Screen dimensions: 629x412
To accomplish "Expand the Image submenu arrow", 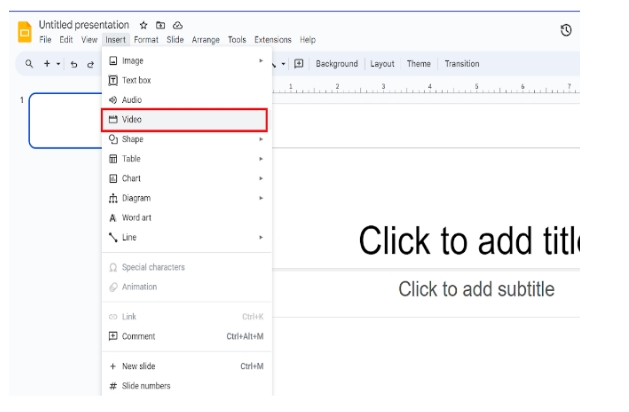I will point(261,61).
